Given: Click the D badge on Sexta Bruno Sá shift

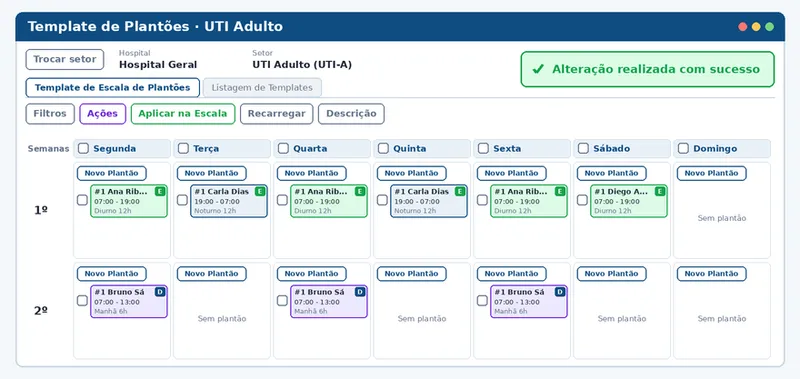Looking at the screenshot, I should click(x=560, y=292).
